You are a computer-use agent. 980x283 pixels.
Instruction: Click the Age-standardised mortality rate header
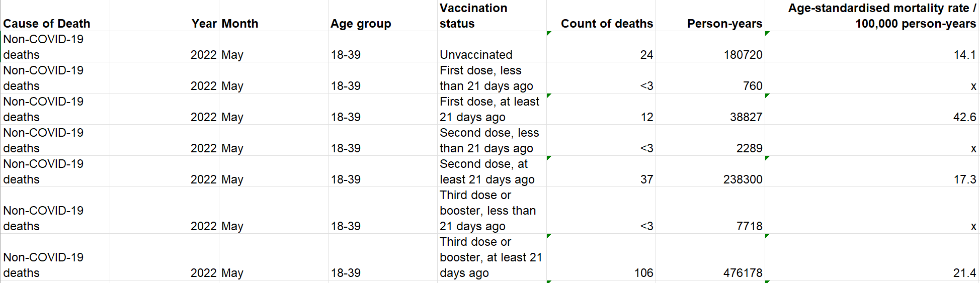tap(872, 16)
